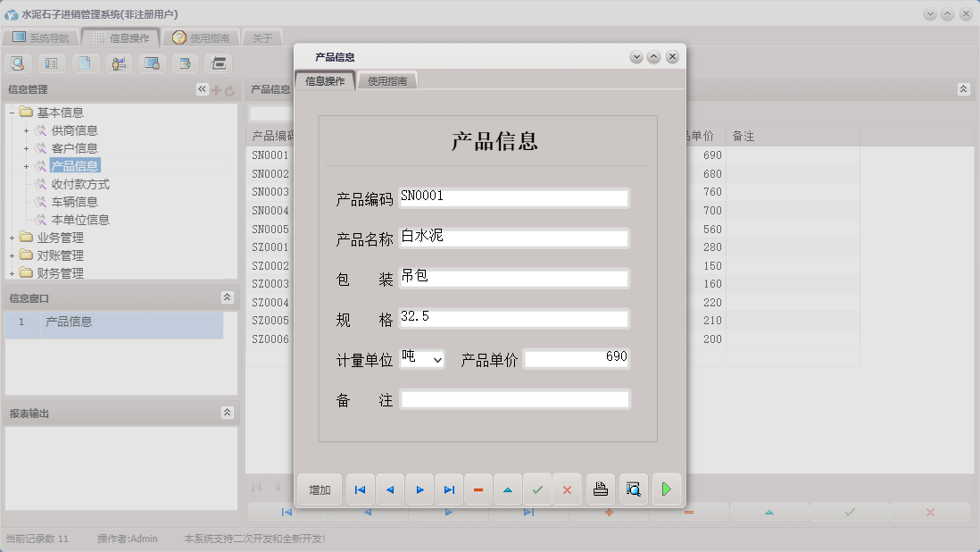Delete the record using the red minus icon
980x552 pixels.
pyautogui.click(x=478, y=489)
